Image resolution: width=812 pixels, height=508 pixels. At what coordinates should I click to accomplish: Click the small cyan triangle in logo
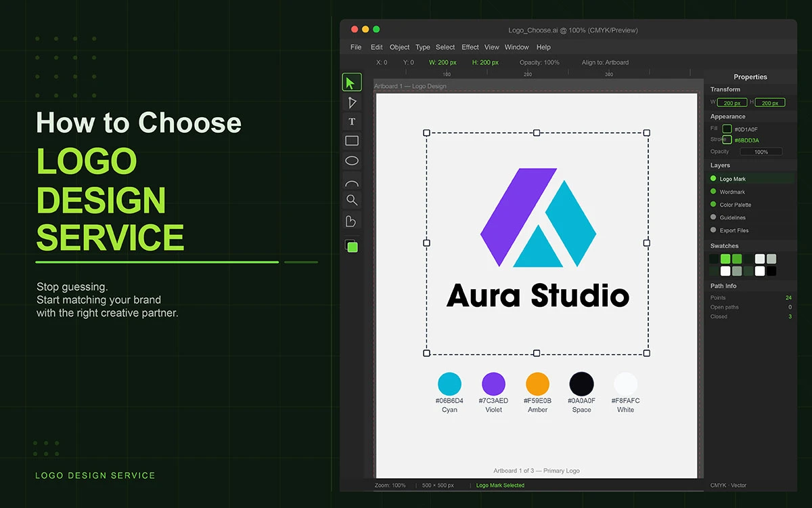[538, 247]
